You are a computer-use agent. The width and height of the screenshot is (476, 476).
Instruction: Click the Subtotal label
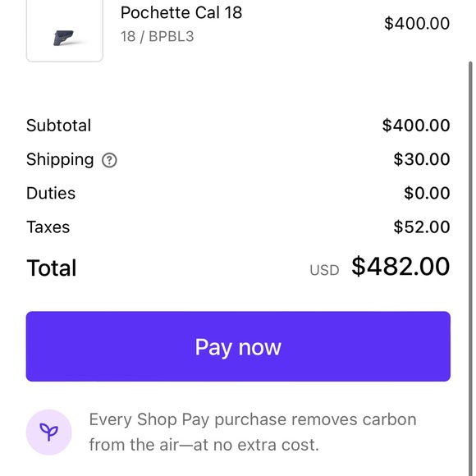pos(58,126)
